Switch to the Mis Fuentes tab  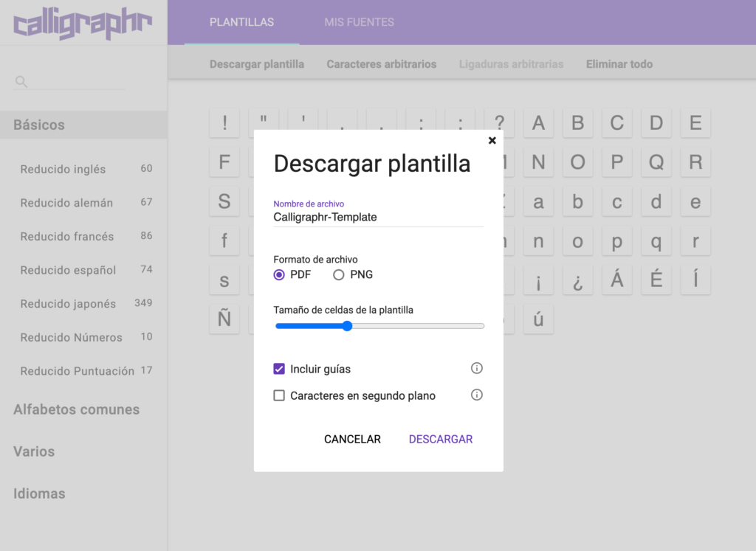359,22
